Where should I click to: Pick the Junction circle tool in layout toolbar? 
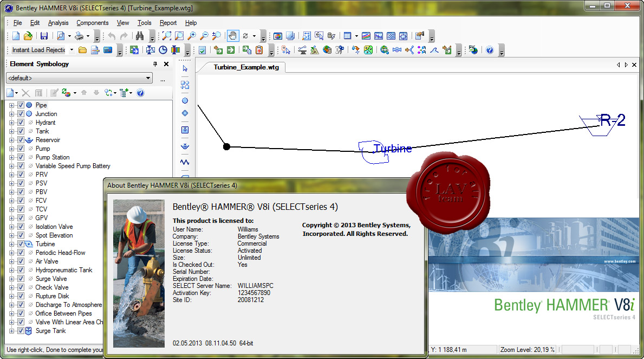coord(185,101)
